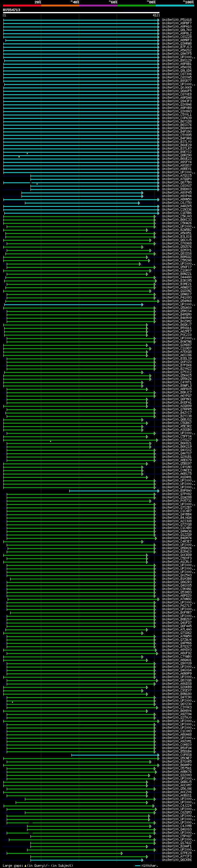Open hit UniRef100_Q5UAS0

[x=177, y=308]
